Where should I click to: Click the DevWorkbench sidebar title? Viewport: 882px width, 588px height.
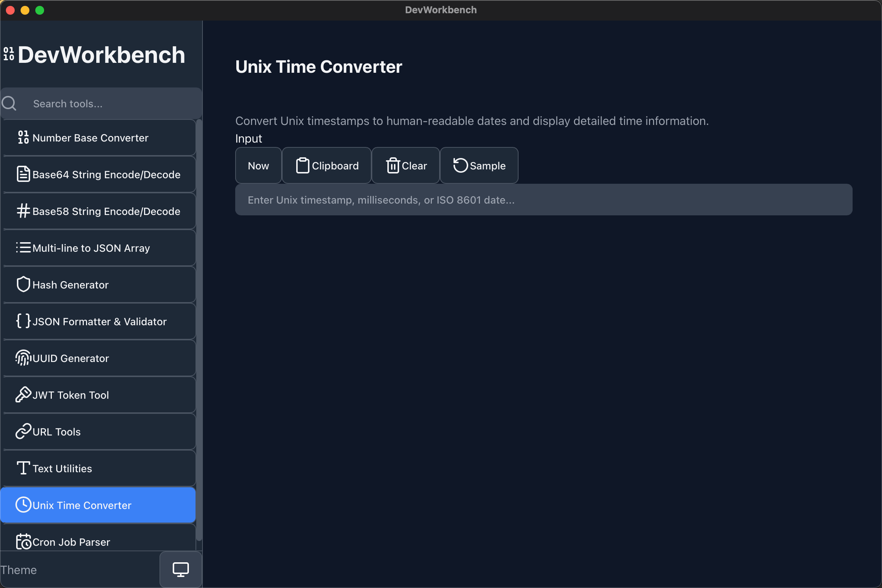pos(101,55)
